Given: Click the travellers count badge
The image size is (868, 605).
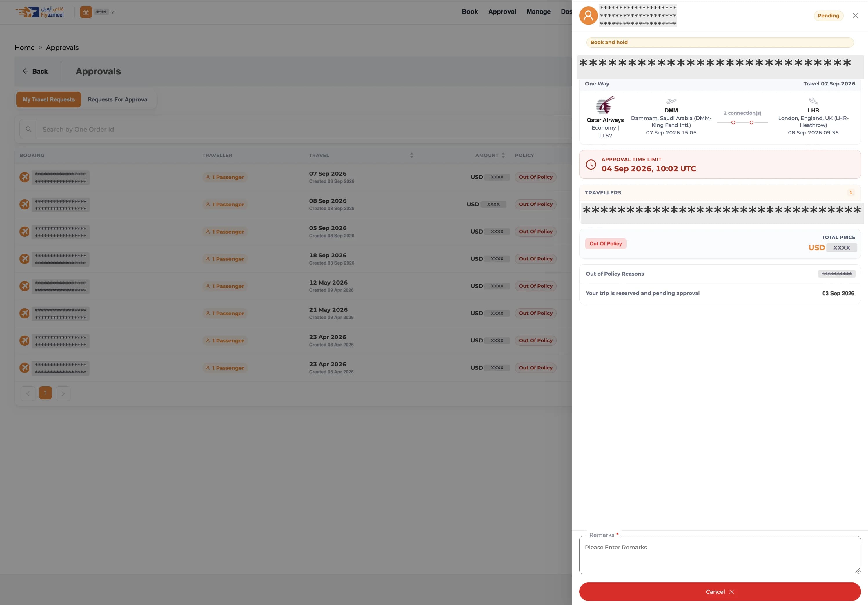Looking at the screenshot, I should click(851, 193).
